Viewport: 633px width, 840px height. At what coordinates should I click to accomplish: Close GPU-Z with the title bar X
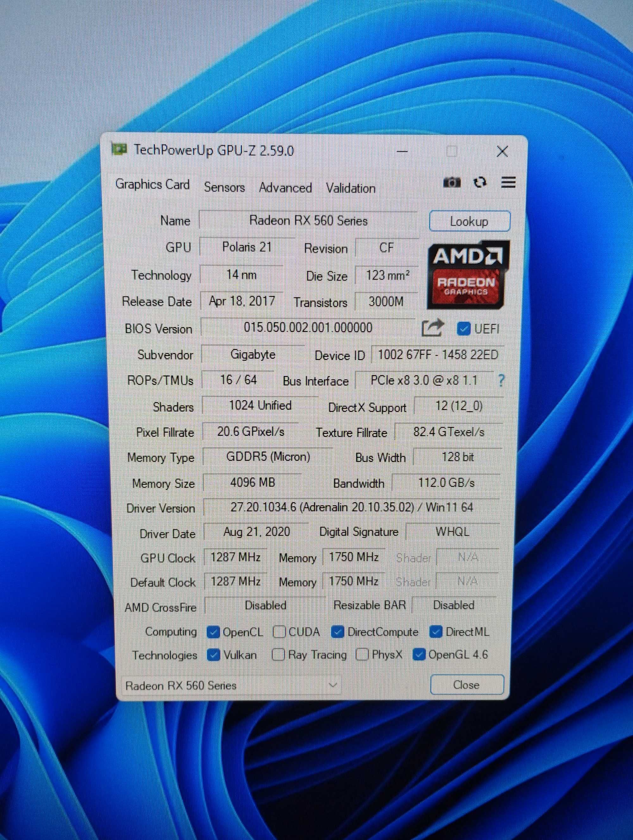click(502, 151)
